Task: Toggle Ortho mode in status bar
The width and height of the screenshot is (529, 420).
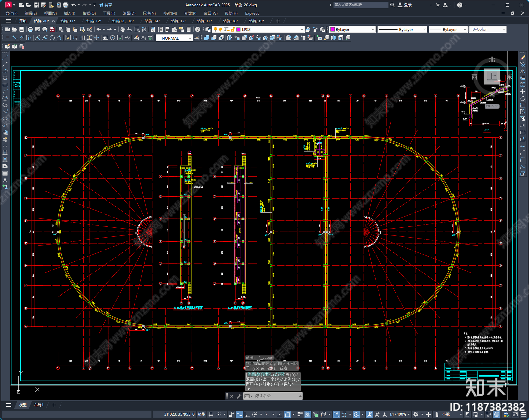Action: [247, 414]
